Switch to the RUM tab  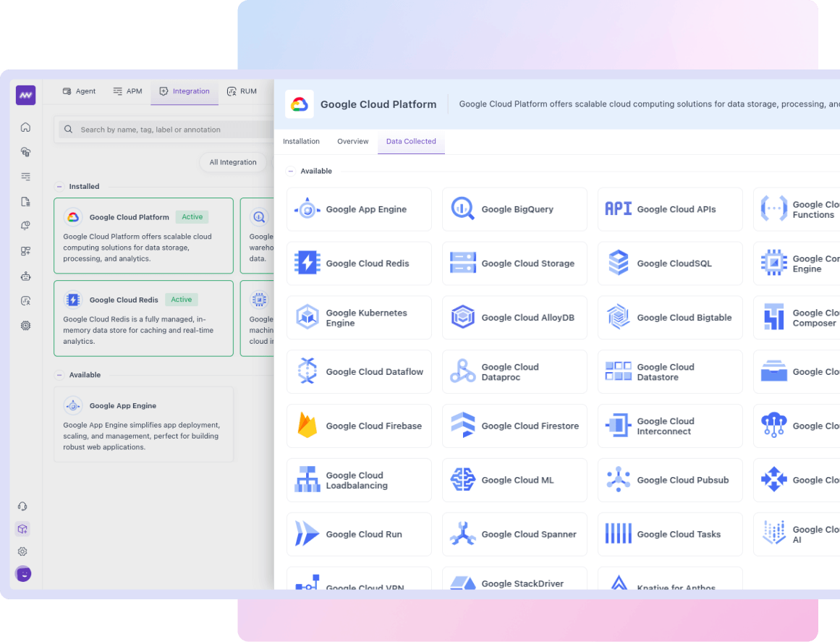point(242,91)
